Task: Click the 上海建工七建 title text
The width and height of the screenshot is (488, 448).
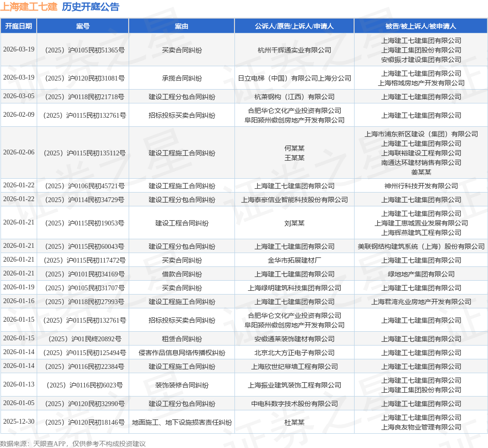Action: (29, 7)
